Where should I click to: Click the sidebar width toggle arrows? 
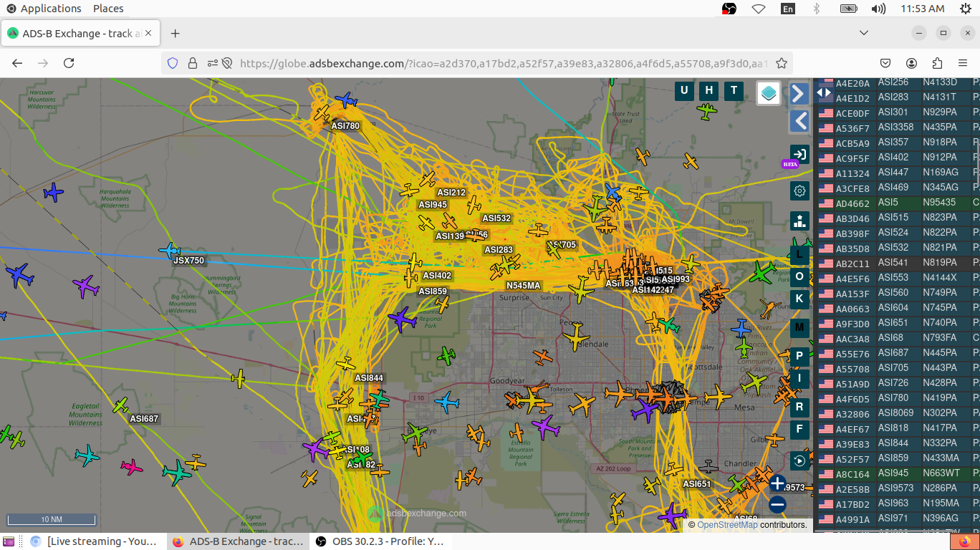click(x=824, y=92)
